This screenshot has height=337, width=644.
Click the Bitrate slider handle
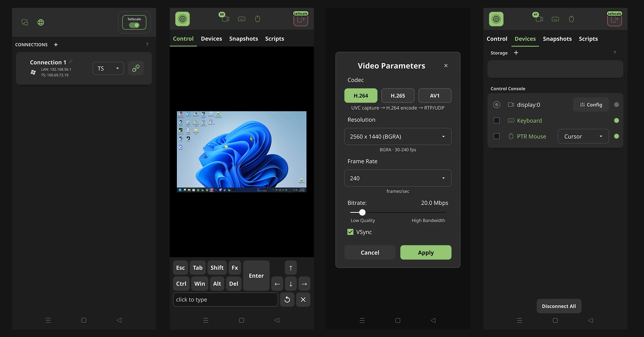(x=362, y=212)
